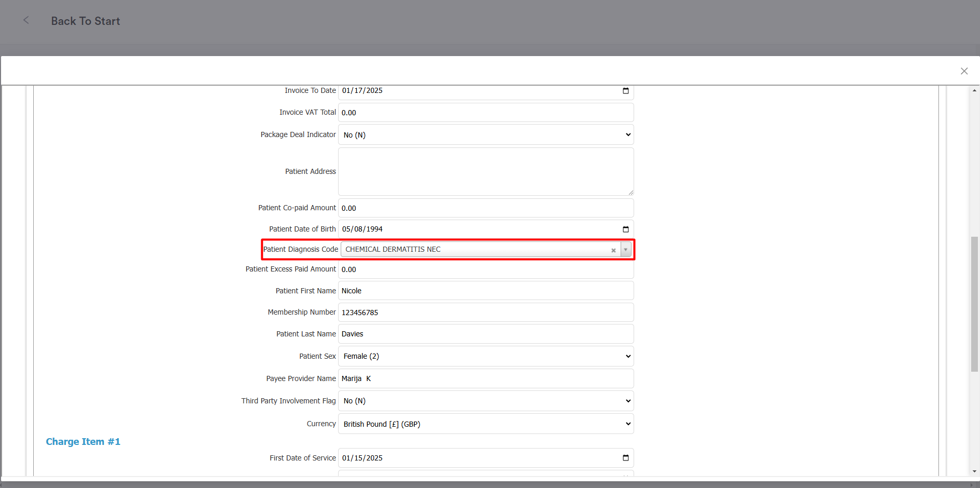The image size is (980, 488).
Task: Close the dialog with the X icon
Action: point(964,71)
